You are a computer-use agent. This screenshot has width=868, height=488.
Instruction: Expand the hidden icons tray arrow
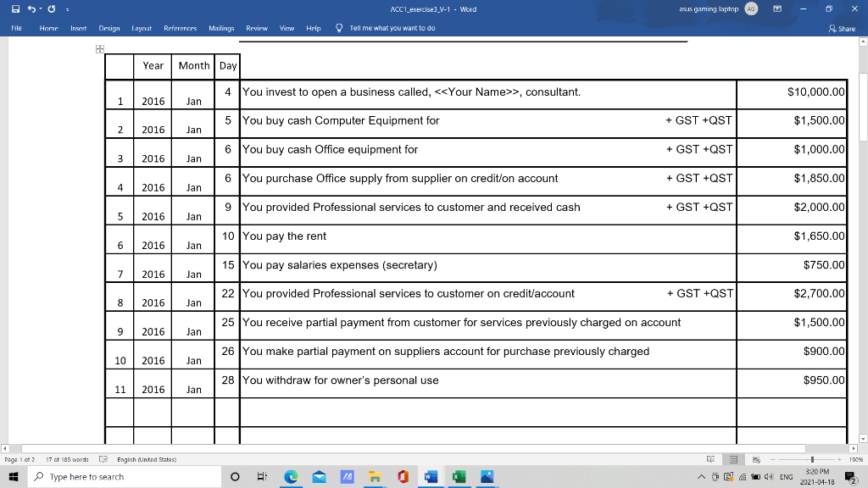702,476
